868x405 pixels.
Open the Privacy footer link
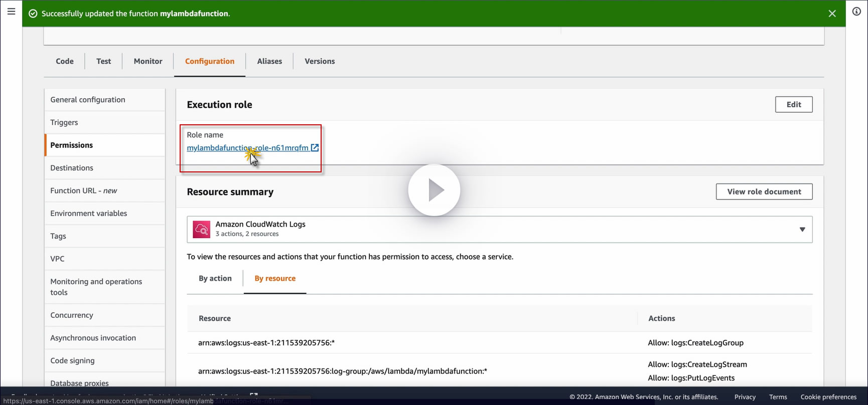pos(745,397)
